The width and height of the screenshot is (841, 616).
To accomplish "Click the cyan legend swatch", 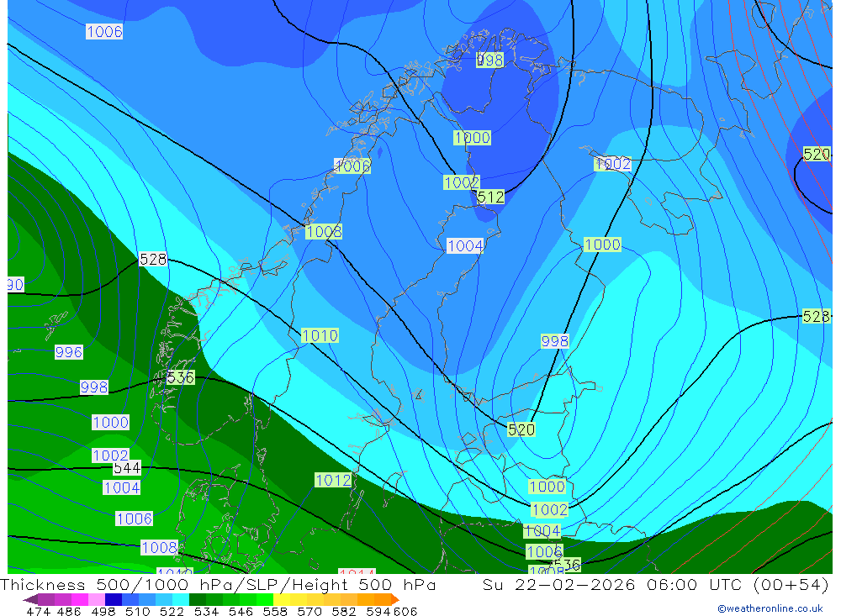I will tap(181, 599).
